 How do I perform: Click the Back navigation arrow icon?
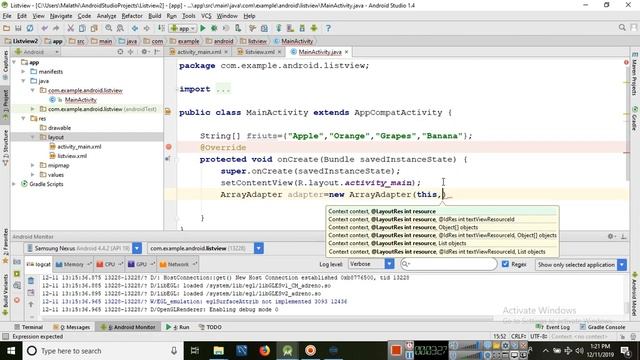pos(135,28)
